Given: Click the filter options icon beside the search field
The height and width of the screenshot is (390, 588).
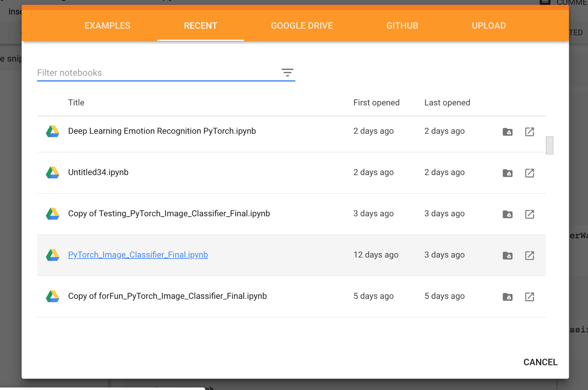Looking at the screenshot, I should coord(287,72).
